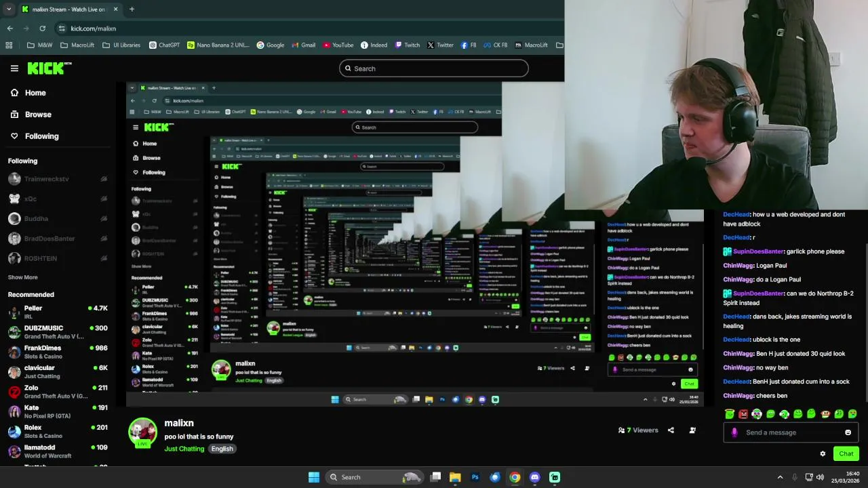Screen dimensions: 868x488
Task: Click the search box on Kick
Action: (434, 68)
